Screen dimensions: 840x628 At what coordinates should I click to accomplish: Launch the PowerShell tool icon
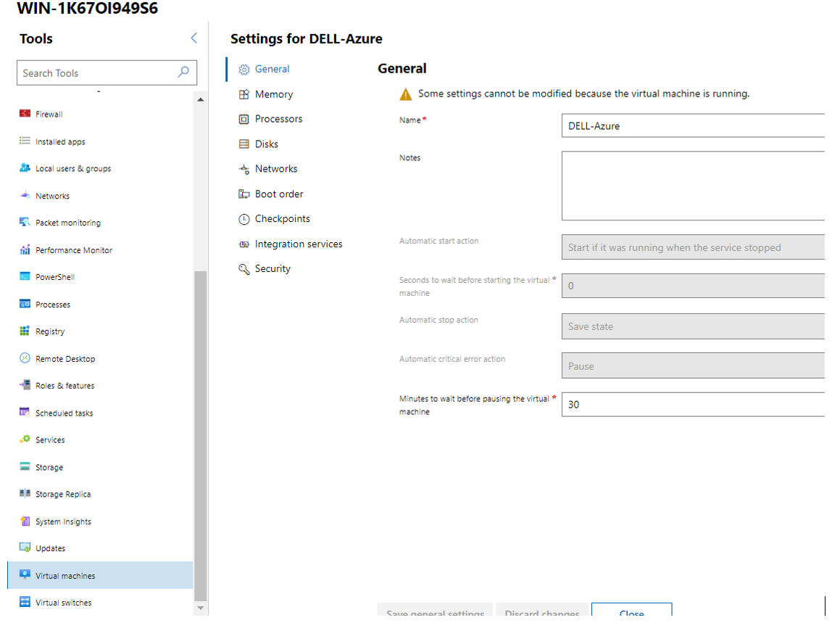point(25,276)
